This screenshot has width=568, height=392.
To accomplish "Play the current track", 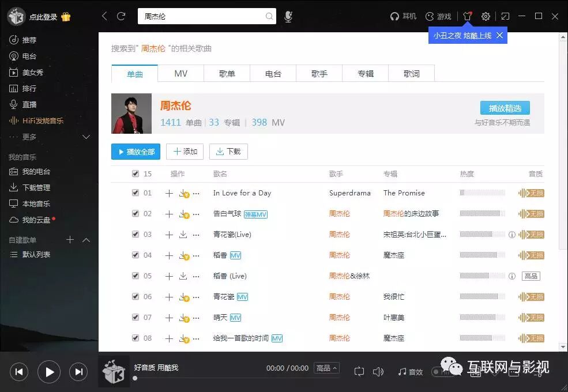I will tap(49, 372).
